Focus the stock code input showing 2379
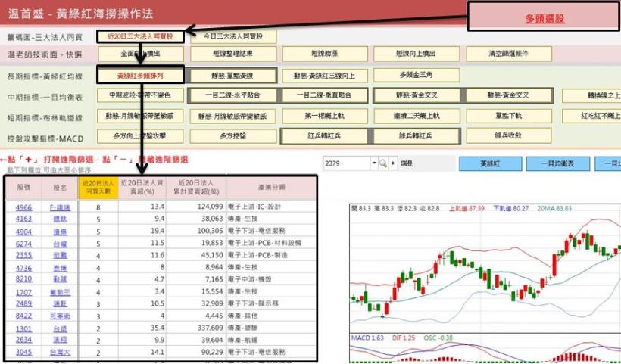The width and height of the screenshot is (621, 364). pyautogui.click(x=347, y=163)
